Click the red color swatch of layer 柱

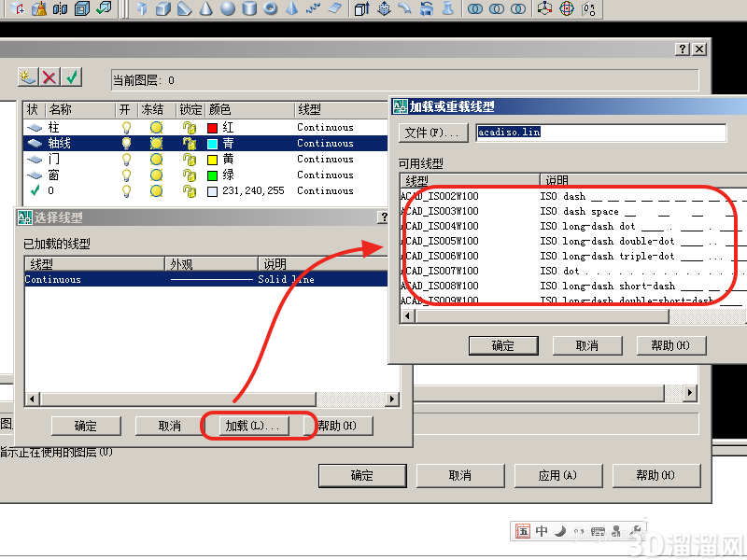[213, 128]
